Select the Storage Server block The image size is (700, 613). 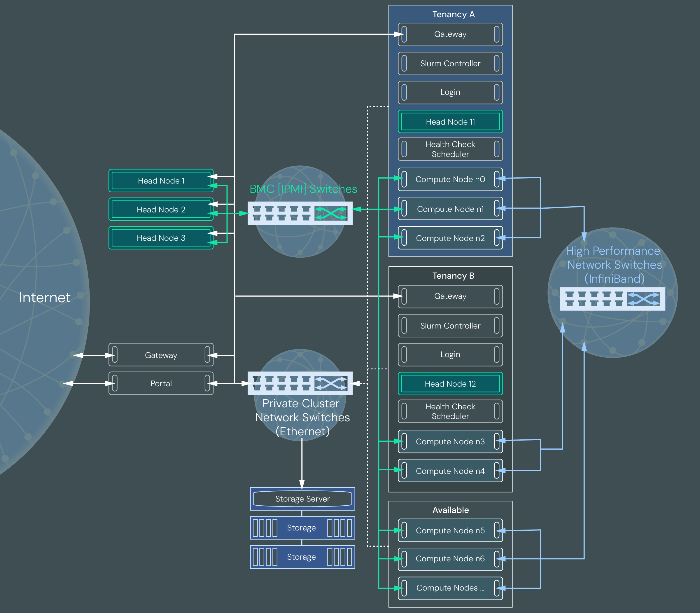click(302, 499)
